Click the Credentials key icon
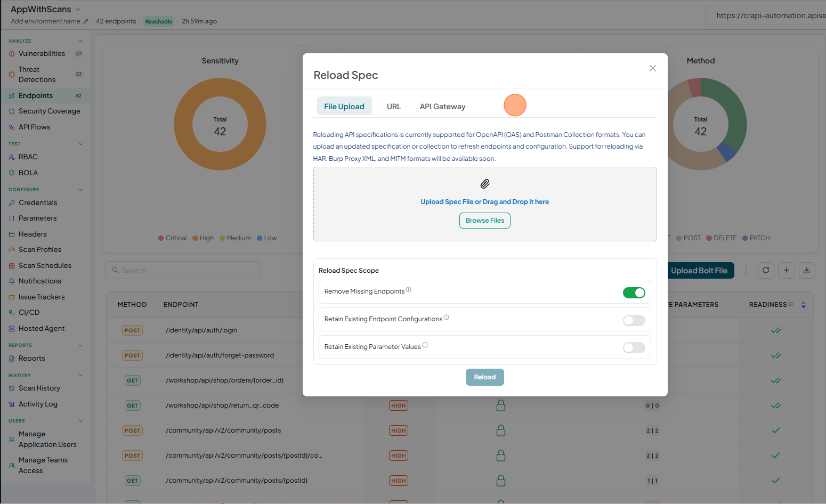This screenshot has height=504, width=826. click(x=12, y=203)
